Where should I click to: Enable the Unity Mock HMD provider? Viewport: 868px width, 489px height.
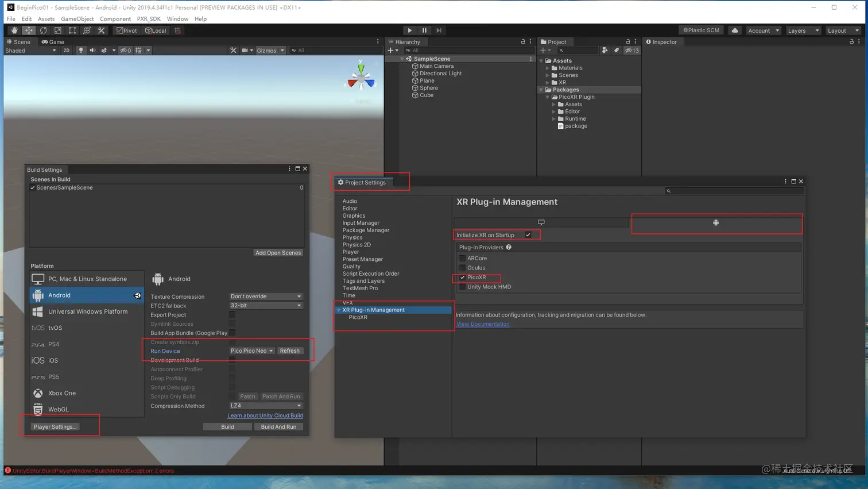(463, 287)
